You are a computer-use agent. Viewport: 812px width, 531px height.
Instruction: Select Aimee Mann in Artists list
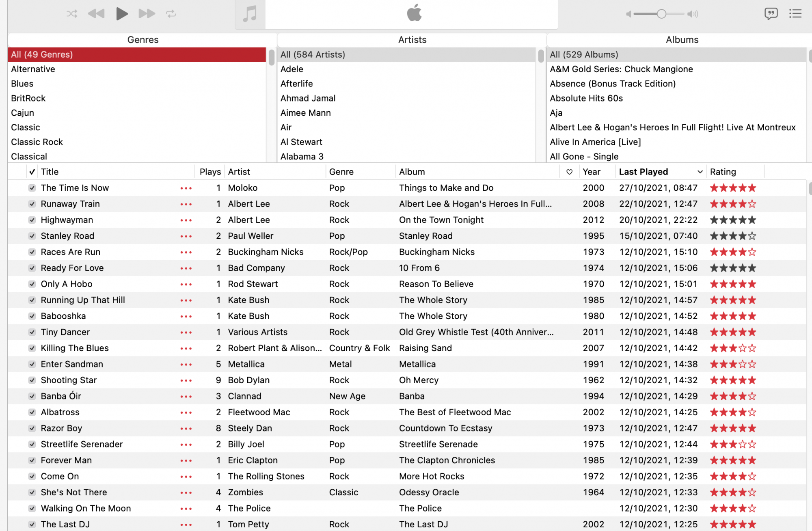click(305, 113)
